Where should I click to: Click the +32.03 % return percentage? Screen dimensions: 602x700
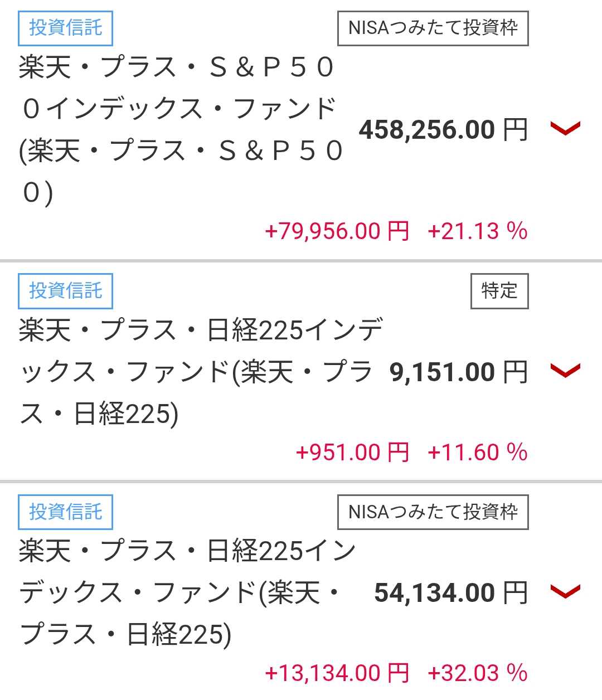click(x=477, y=673)
